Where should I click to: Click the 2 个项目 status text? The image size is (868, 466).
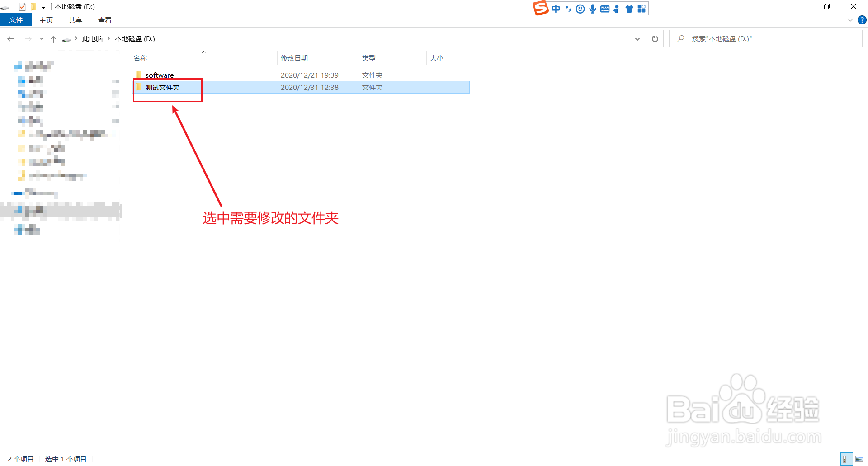[21, 459]
